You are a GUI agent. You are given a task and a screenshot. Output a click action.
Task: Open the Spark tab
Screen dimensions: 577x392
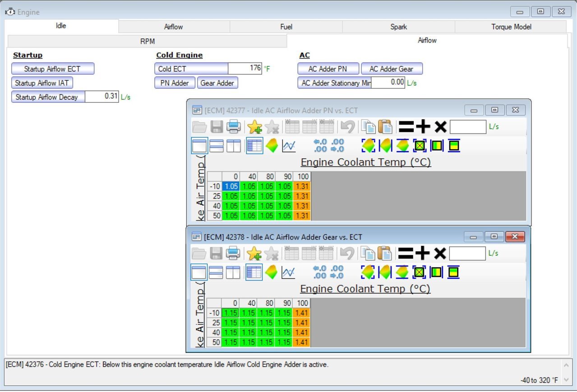coord(399,27)
